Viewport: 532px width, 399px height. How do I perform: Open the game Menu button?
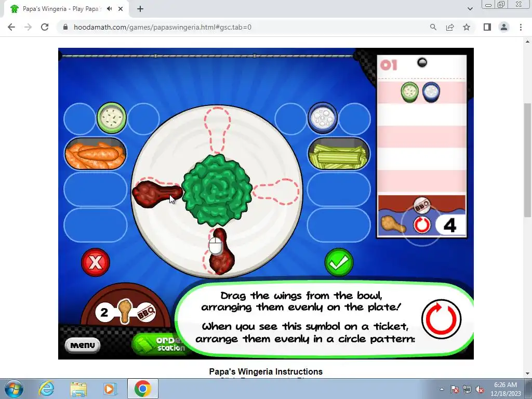pyautogui.click(x=83, y=345)
